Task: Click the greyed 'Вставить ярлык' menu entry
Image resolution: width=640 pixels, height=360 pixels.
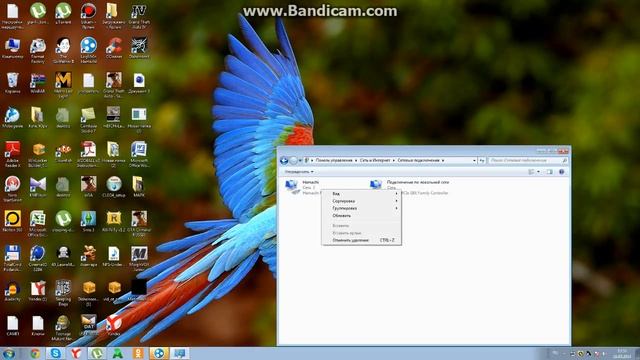Action: [x=361, y=233]
